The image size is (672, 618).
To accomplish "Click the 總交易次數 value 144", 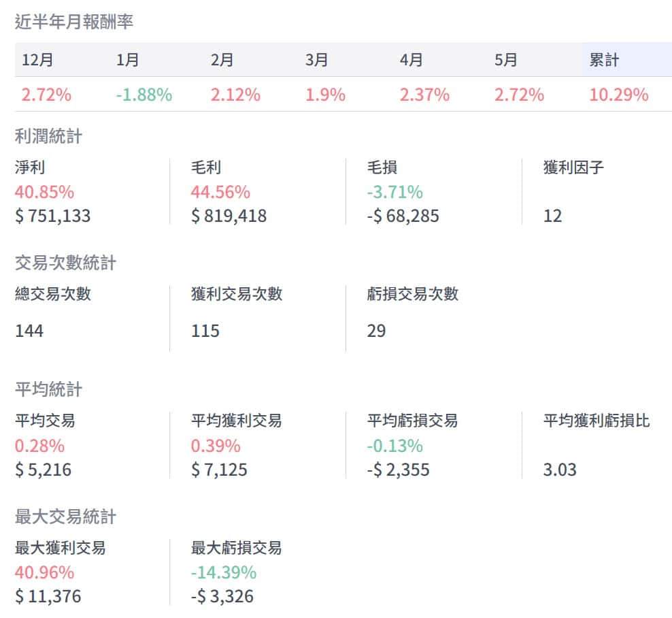I will (29, 331).
